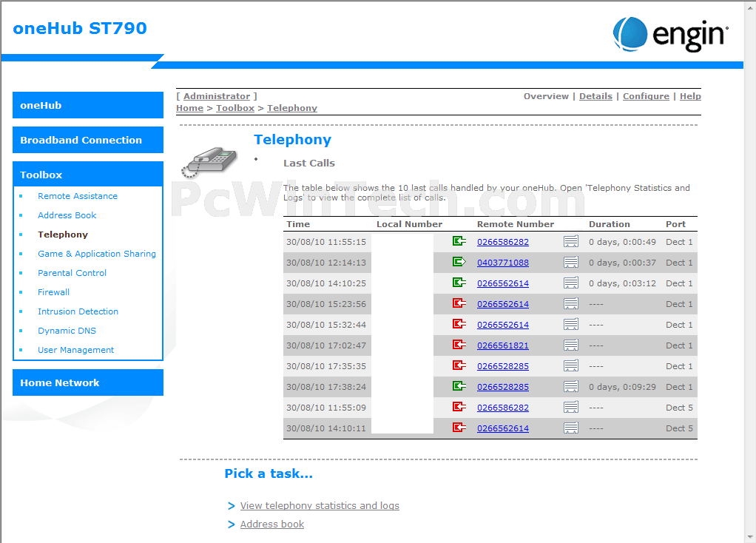Go to Remote Assistance in the sidebar
Viewport: 756px width, 543px height.
coord(78,196)
